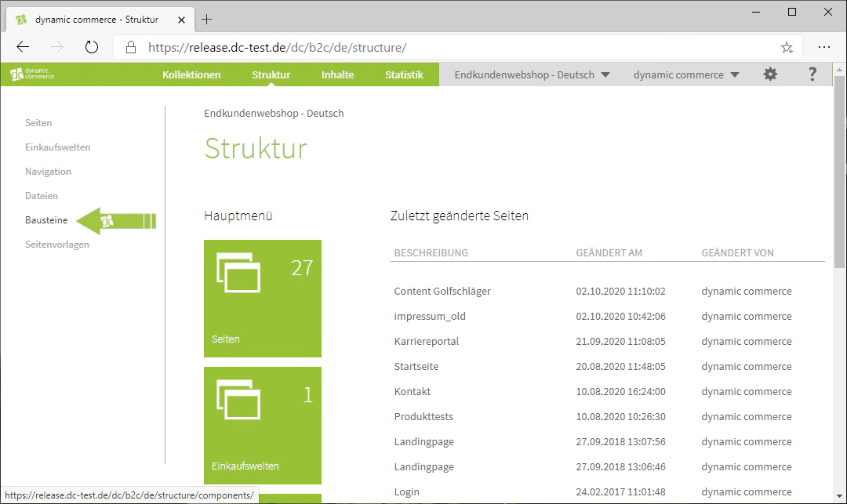Image resolution: width=847 pixels, height=504 pixels.
Task: Open the Karriereportal page row
Action: [608, 342]
